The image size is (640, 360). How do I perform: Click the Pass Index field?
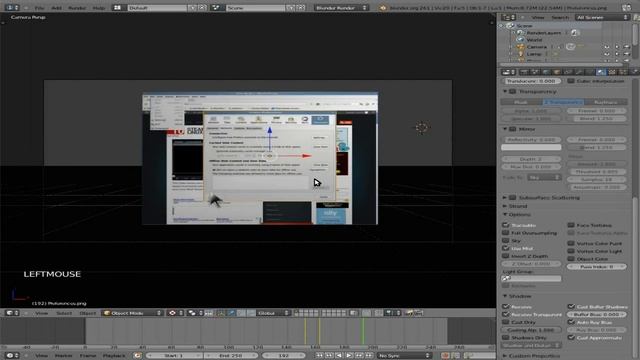[x=597, y=267]
